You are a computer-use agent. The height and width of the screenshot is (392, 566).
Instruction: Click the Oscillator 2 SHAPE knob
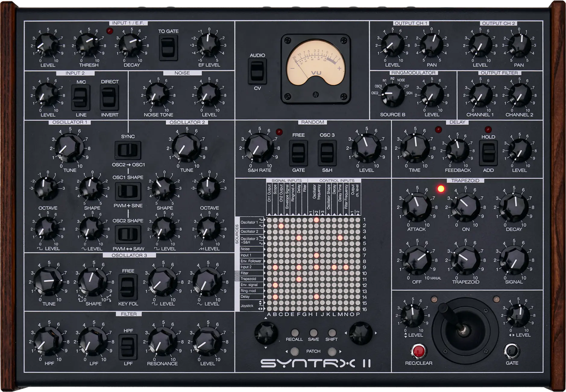coord(164,188)
